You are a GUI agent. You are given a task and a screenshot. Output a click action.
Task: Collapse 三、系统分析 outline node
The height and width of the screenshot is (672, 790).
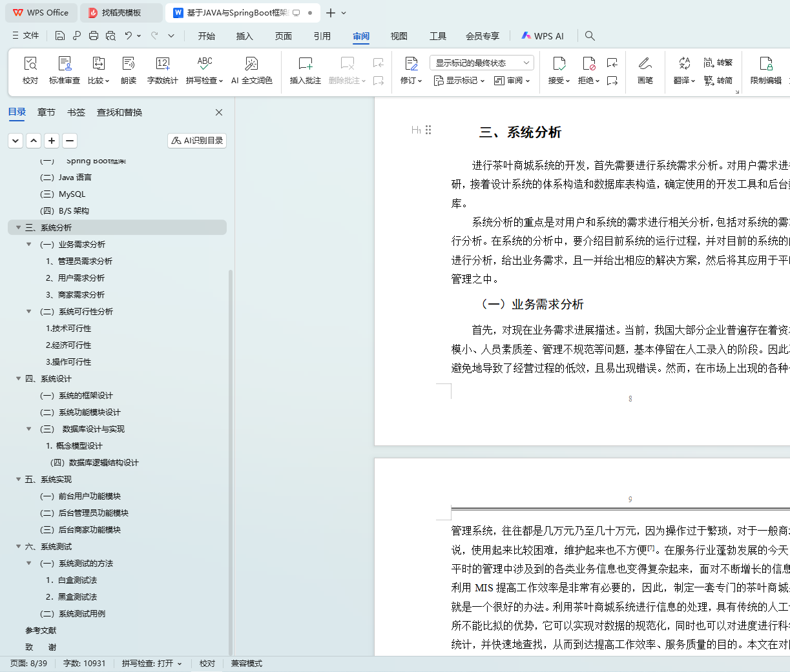click(x=19, y=227)
